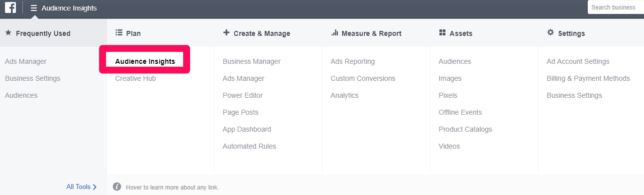Click the Measure & Report header text
Image resolution: width=644 pixels, height=195 pixels.
(371, 33)
